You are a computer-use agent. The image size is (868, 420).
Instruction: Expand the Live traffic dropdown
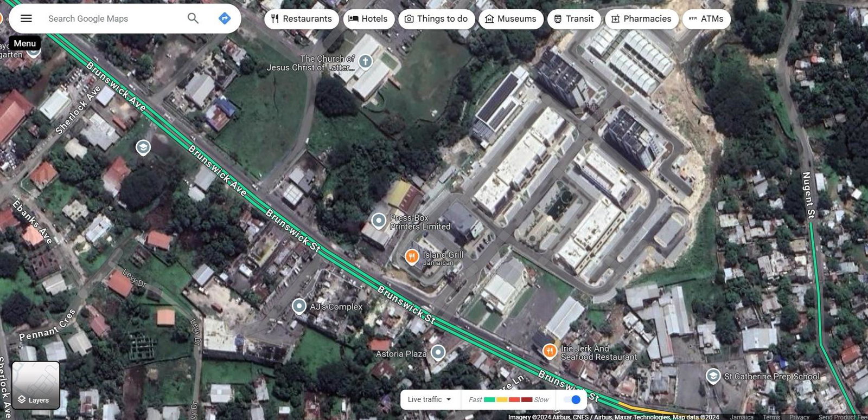(x=430, y=399)
